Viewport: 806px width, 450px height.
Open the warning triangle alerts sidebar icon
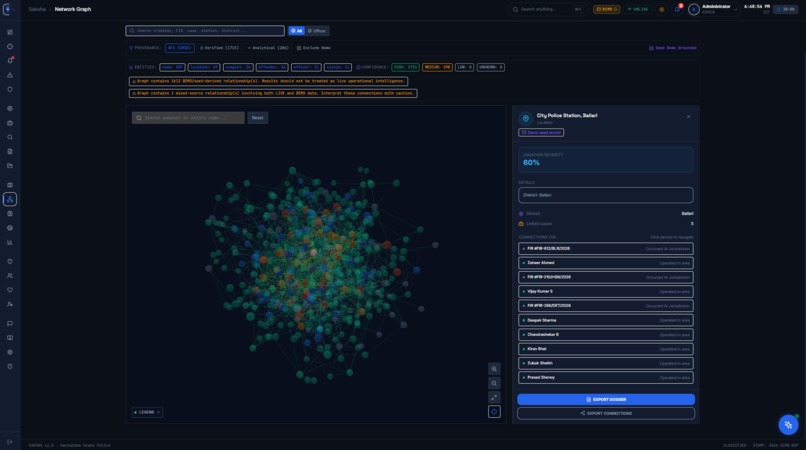(10, 75)
